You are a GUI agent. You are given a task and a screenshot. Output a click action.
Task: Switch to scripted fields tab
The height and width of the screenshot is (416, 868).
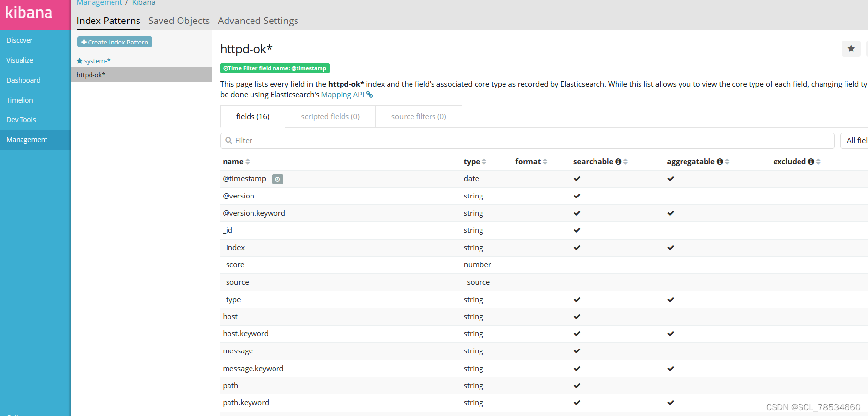[x=330, y=117]
